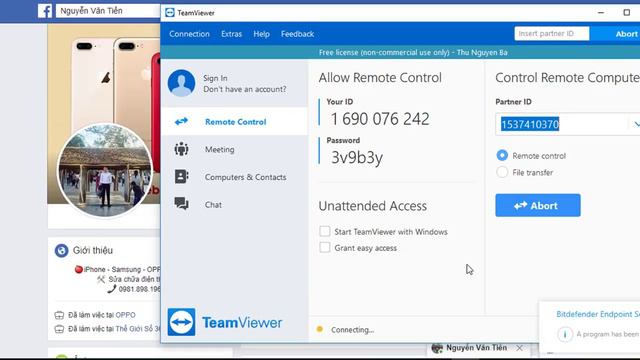Image resolution: width=640 pixels, height=360 pixels.
Task: Open the circular Facebook profile picture
Action: (104, 170)
